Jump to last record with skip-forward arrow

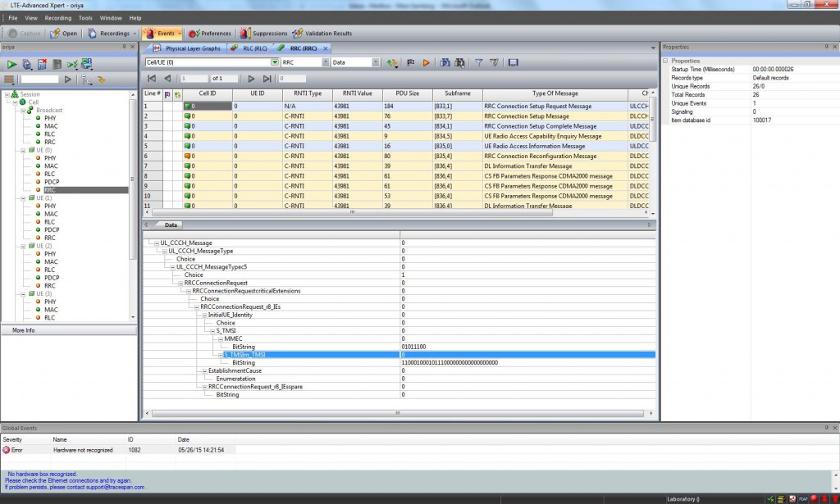coord(267,79)
